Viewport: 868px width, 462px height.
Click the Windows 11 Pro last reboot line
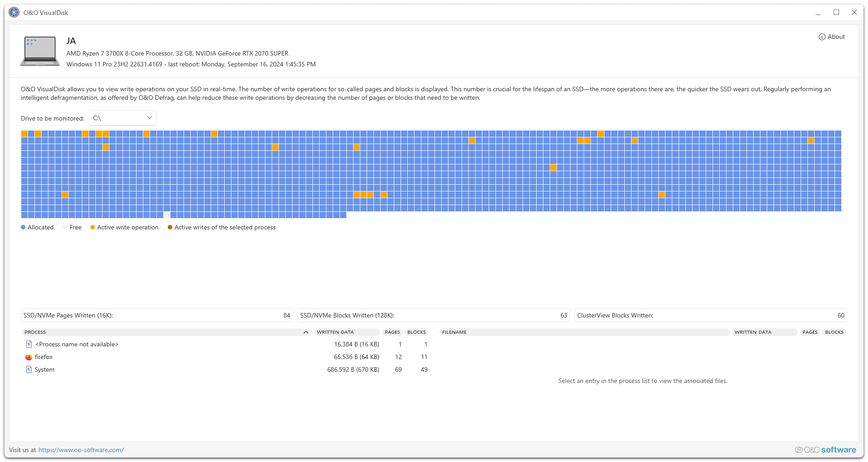coord(191,64)
